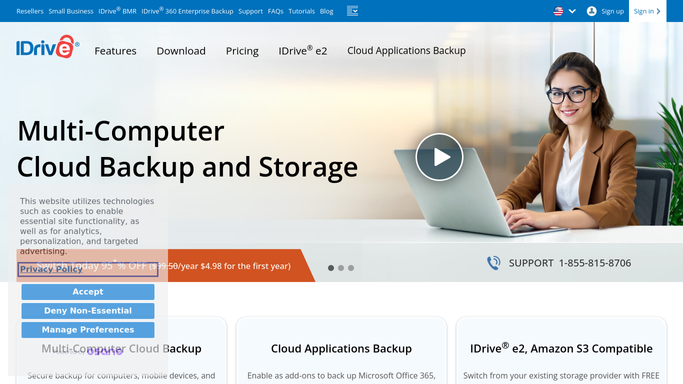Click support number 1-855-815-8706
Image resolution: width=683 pixels, height=384 pixels.
[x=595, y=263]
